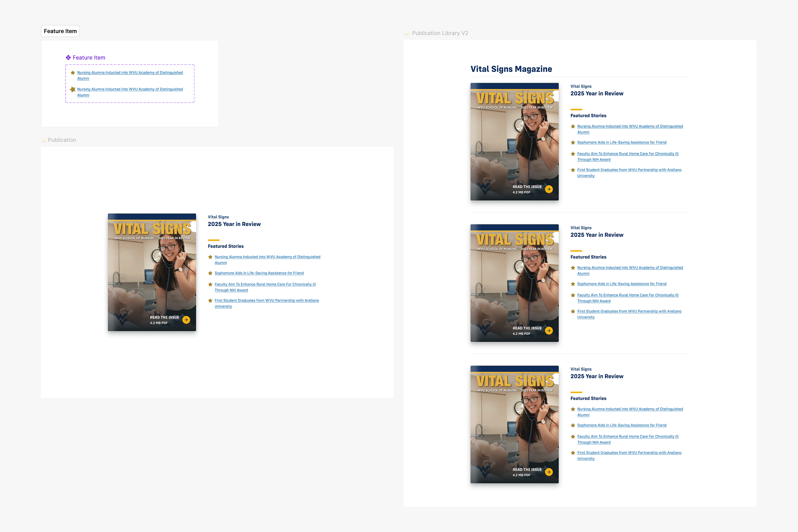Click the star icon beside Publication Library V2 label

point(406,33)
